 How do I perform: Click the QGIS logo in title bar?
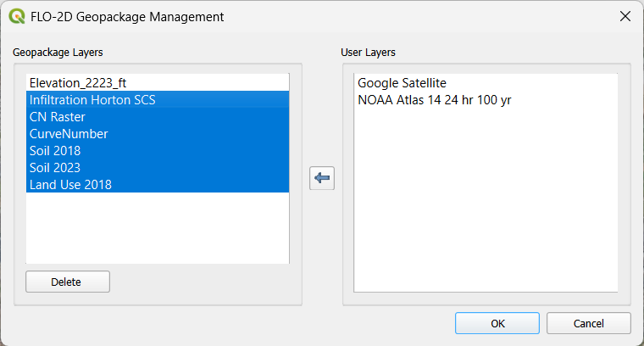coord(16,16)
